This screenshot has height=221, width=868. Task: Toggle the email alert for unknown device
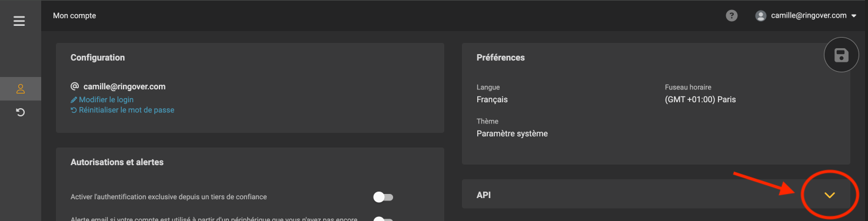point(383,219)
